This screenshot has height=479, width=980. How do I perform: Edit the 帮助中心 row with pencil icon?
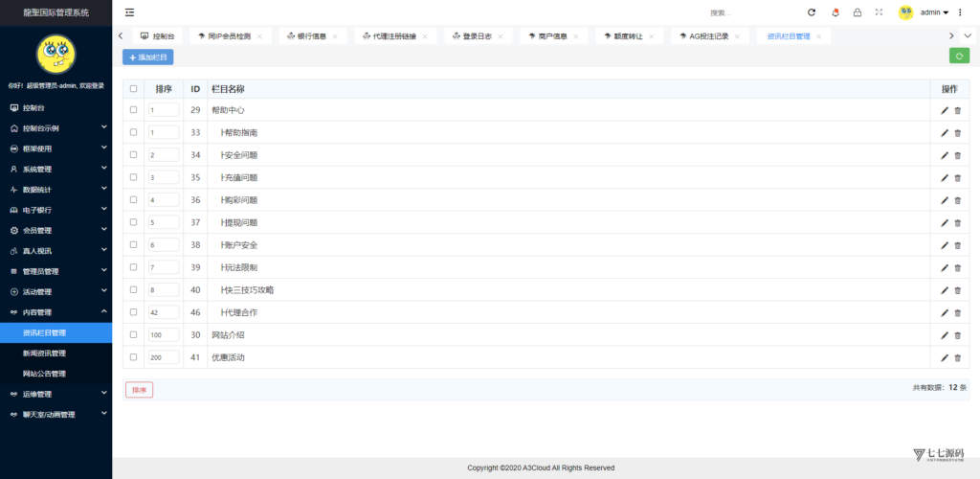pos(945,110)
